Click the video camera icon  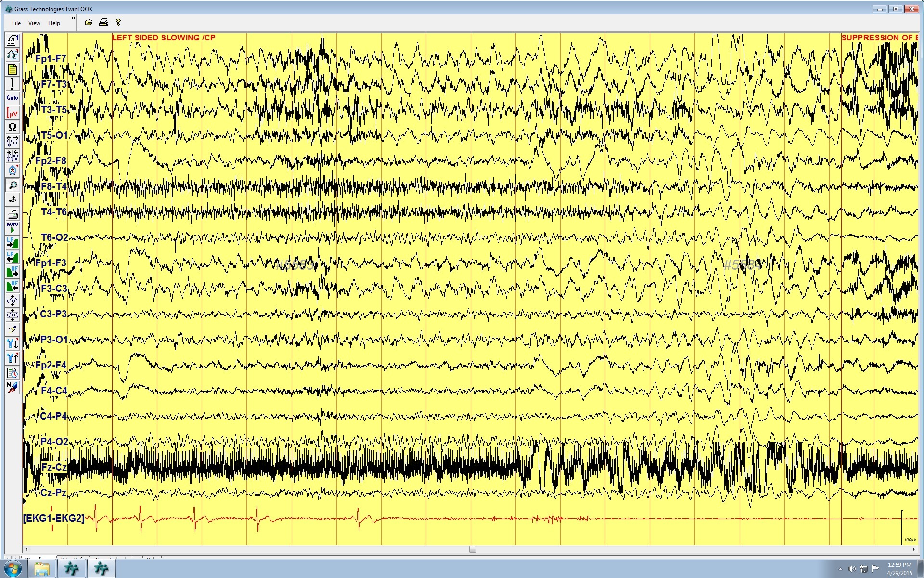click(x=12, y=199)
